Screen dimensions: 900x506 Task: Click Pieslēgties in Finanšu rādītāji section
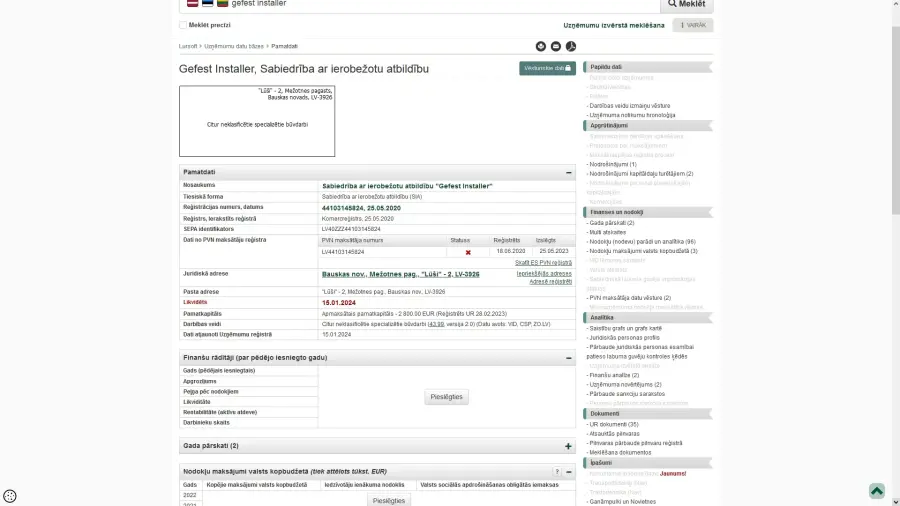(446, 397)
